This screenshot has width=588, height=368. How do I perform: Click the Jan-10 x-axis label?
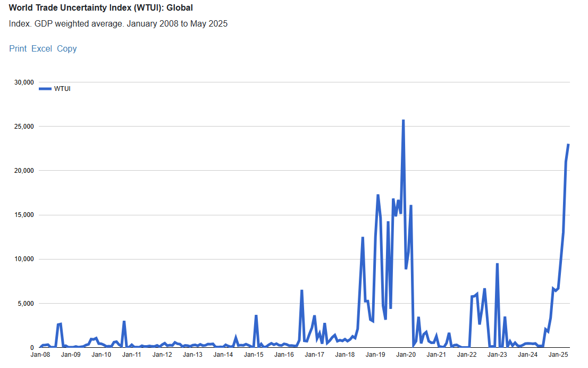(101, 355)
